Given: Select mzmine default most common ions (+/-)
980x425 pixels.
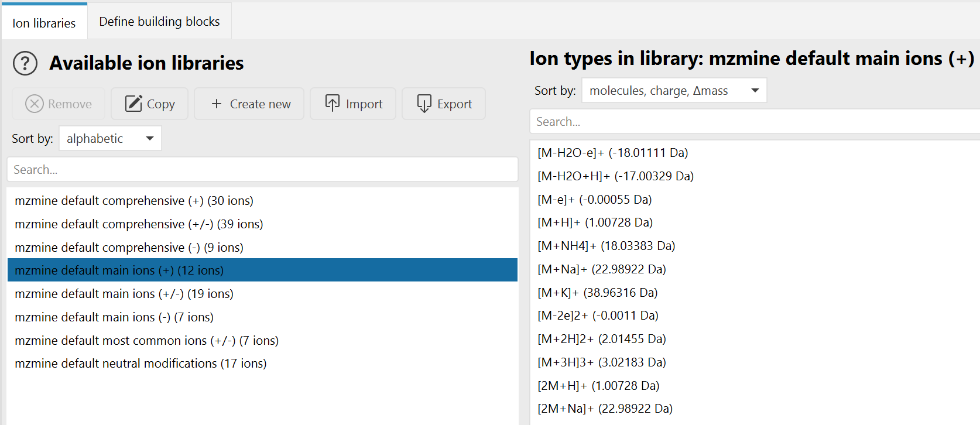Looking at the screenshot, I should click(x=262, y=340).
